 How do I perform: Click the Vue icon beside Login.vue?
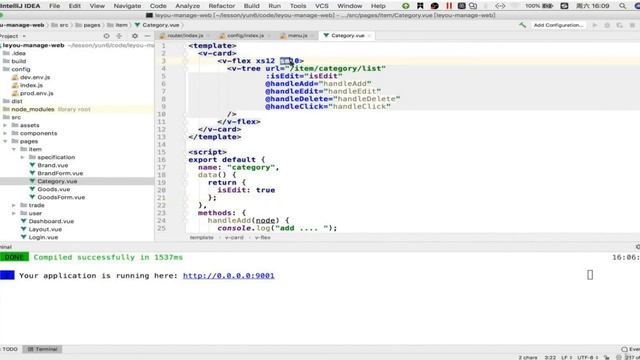[24, 237]
